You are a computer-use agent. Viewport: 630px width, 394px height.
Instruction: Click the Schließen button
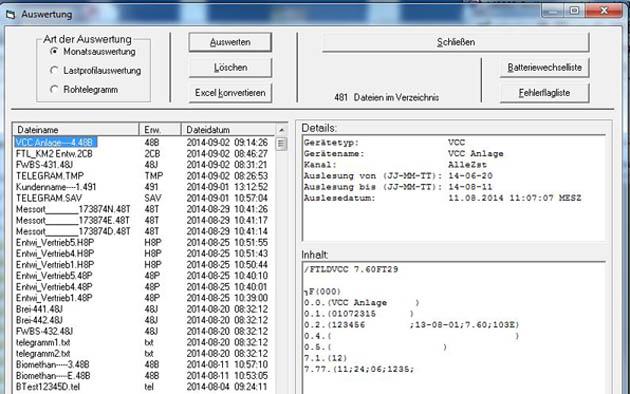point(456,42)
